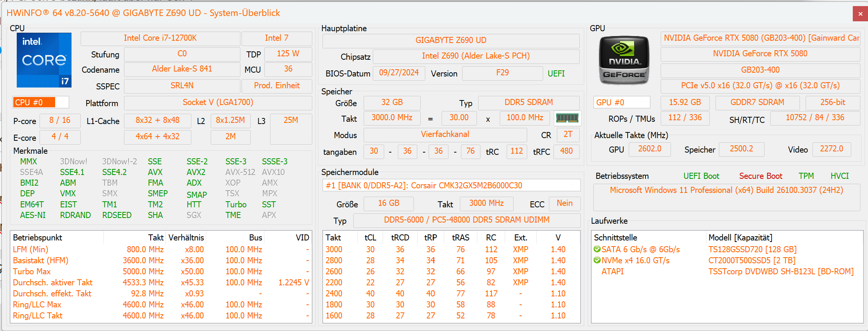Click the NVIDIA GeForce logo
The height and width of the screenshot is (331, 868).
click(624, 60)
